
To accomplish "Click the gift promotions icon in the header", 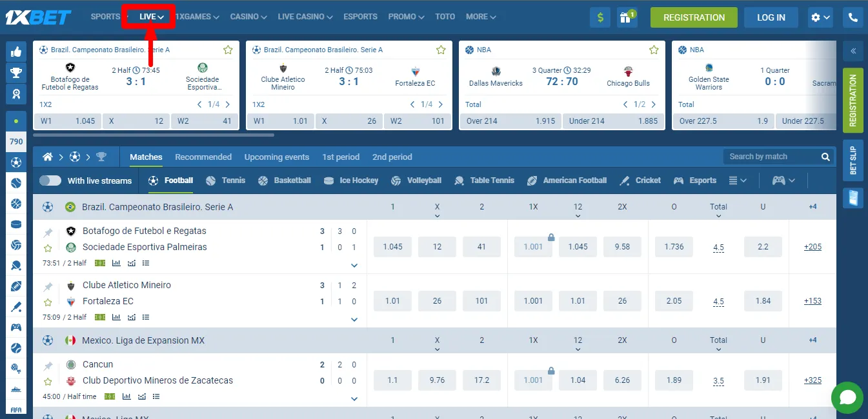I will pos(625,17).
